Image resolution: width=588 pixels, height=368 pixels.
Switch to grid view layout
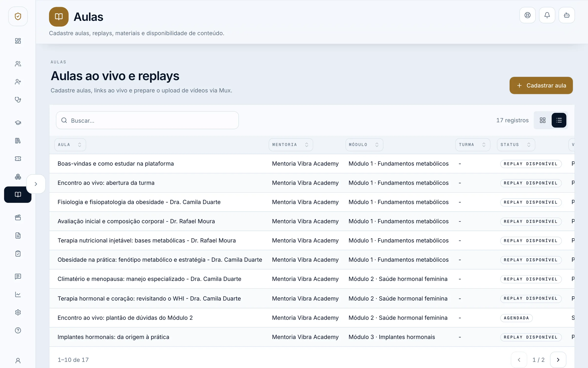click(x=543, y=120)
